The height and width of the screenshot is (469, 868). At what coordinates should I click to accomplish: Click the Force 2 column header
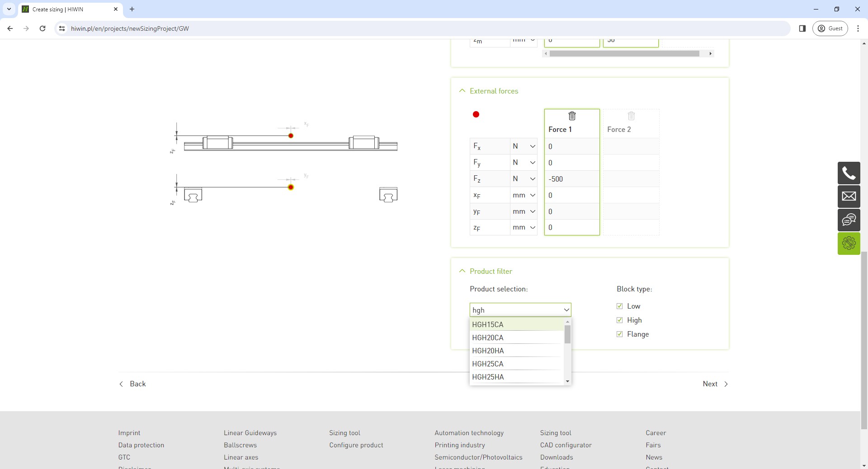[619, 130]
